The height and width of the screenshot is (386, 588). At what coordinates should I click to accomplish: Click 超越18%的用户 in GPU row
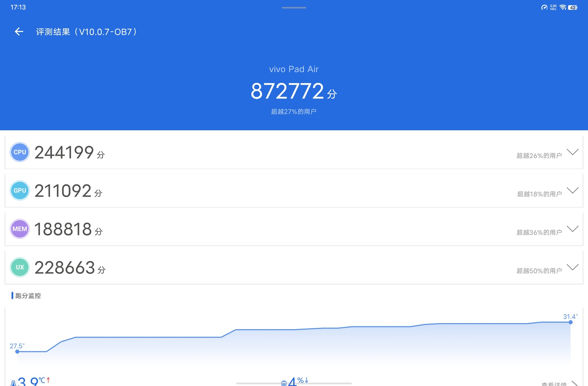pos(540,194)
